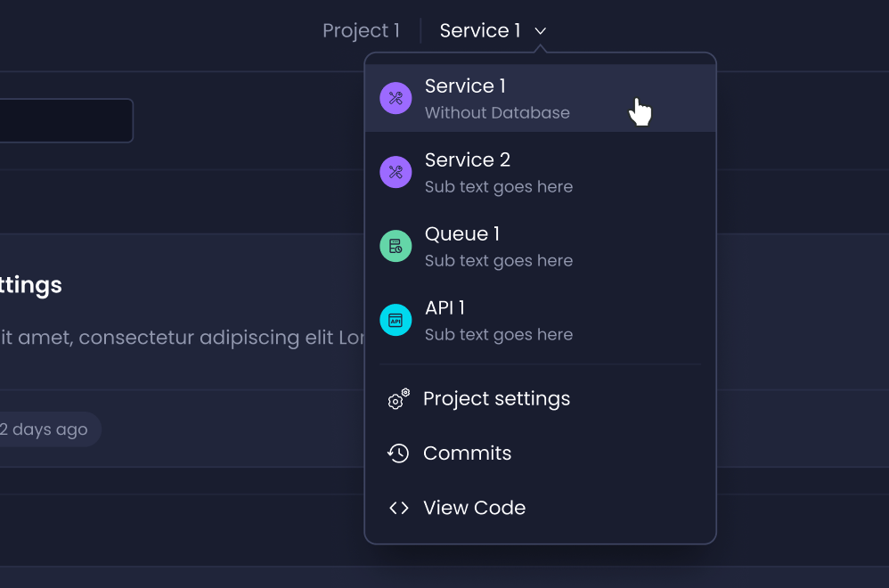
Task: Open Commits from the dropdown menu
Action: 467,453
